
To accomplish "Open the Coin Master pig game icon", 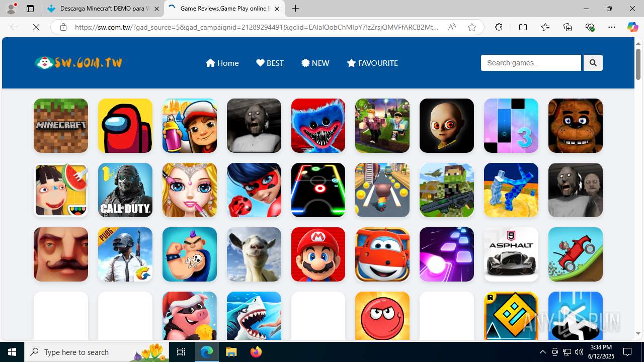I will tap(190, 316).
